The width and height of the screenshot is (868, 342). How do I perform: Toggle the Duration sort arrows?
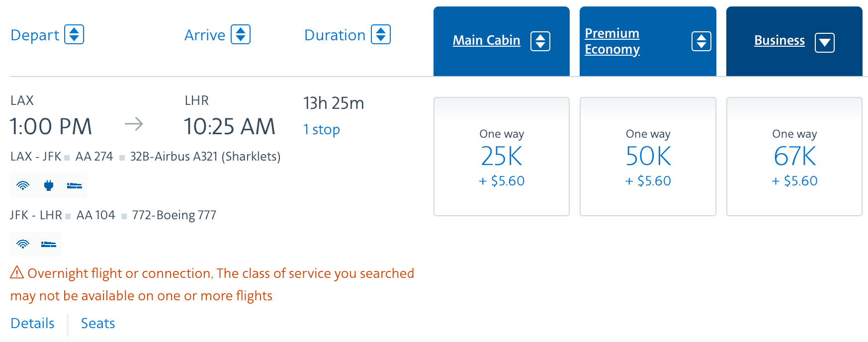click(x=381, y=34)
